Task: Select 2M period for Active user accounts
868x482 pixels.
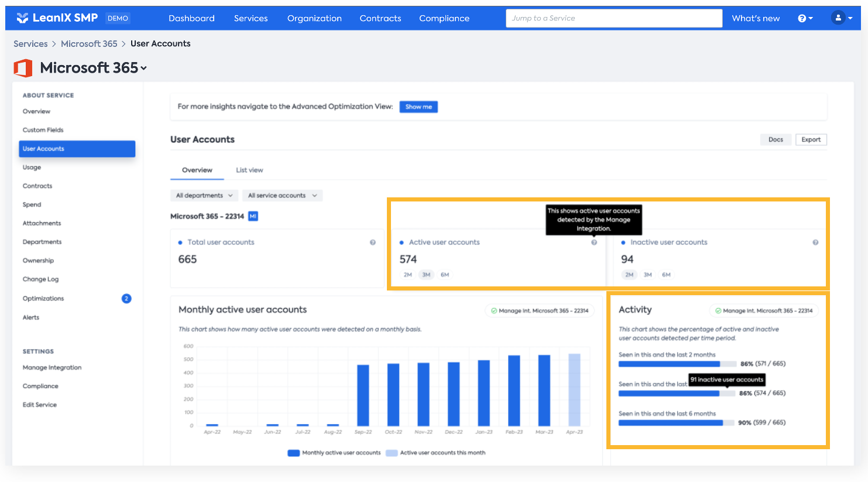Action: [x=408, y=275]
